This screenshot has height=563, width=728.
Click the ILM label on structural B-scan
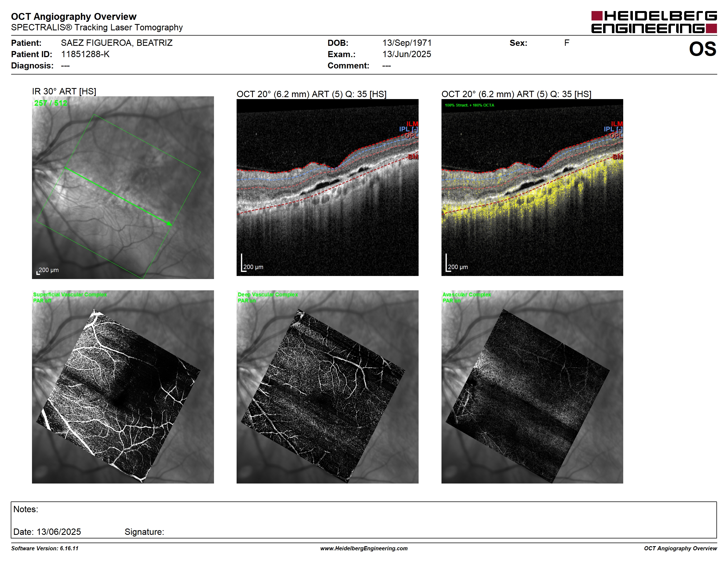[x=412, y=124]
